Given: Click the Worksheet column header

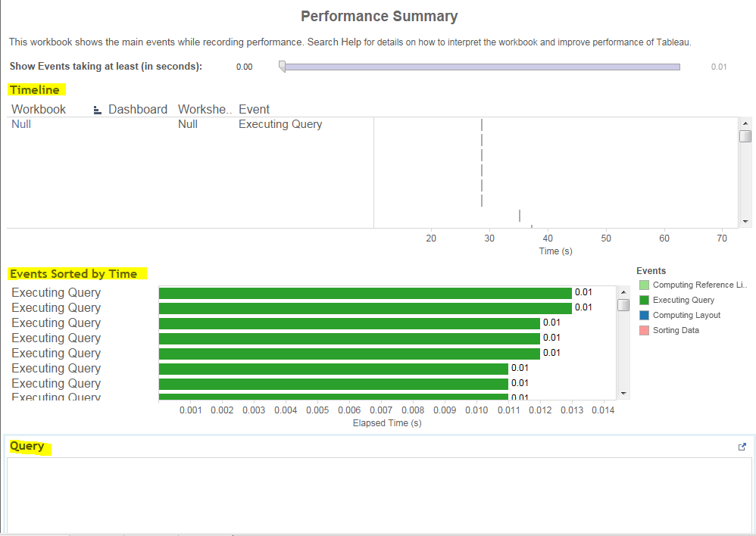Looking at the screenshot, I should click(x=201, y=109).
